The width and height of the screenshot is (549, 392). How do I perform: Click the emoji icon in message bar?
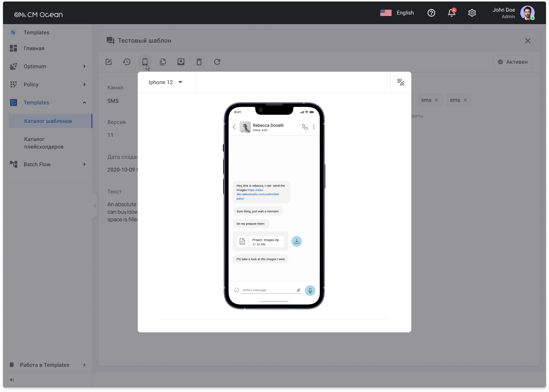coord(237,290)
